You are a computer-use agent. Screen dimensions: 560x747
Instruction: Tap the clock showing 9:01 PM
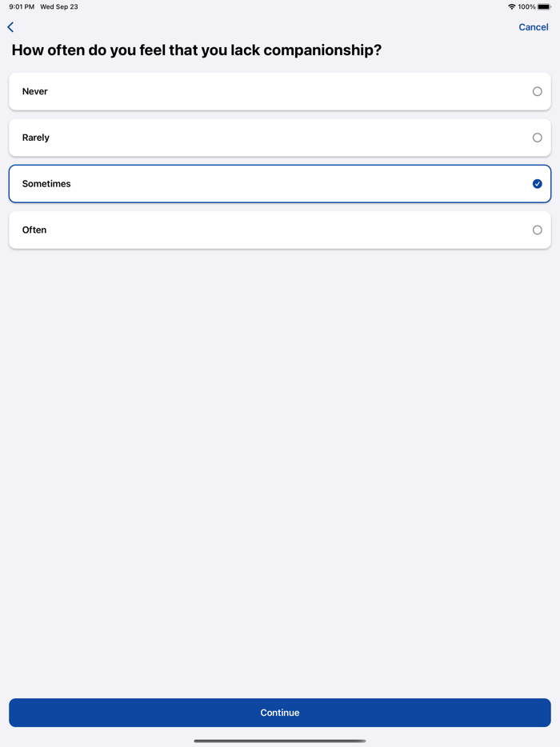[18, 6]
